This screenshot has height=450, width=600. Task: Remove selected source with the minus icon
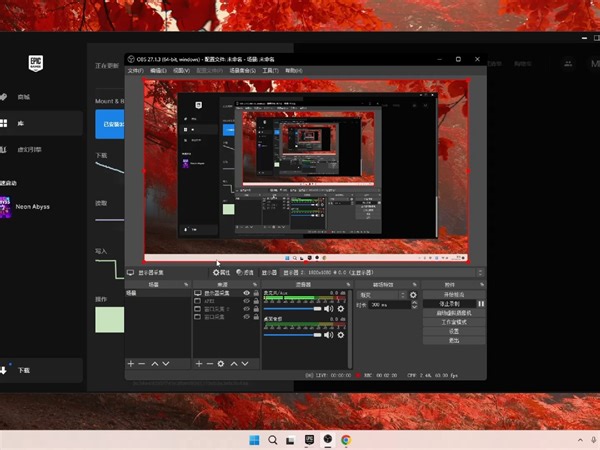[210, 364]
